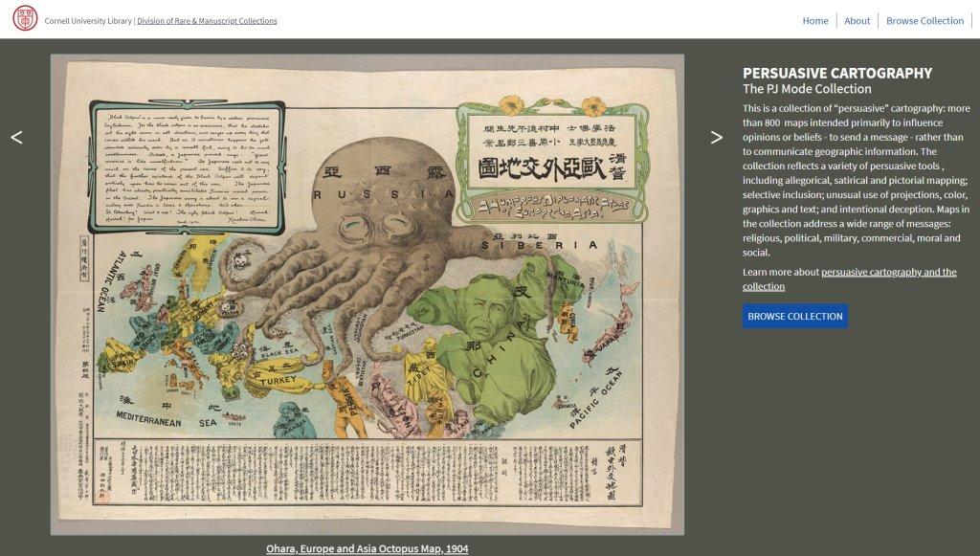The width and height of the screenshot is (980, 556).
Task: Advance to the next map with right arrow
Action: point(716,138)
